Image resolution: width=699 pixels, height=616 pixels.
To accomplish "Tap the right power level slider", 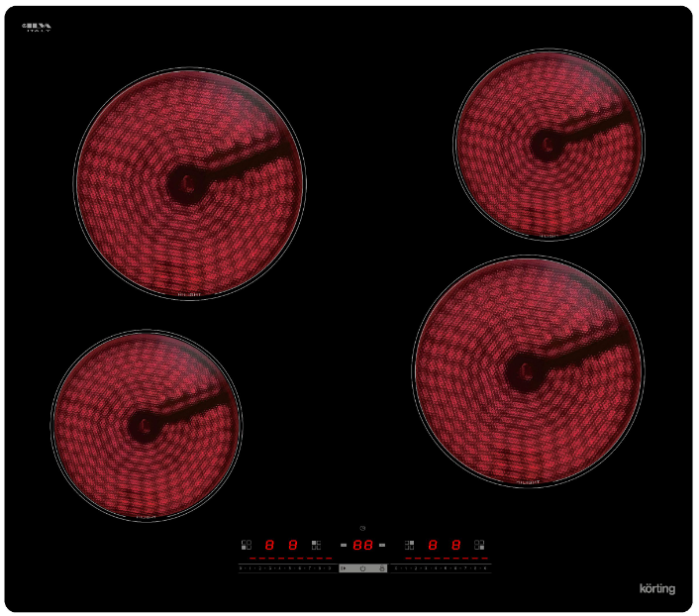I will [441, 568].
